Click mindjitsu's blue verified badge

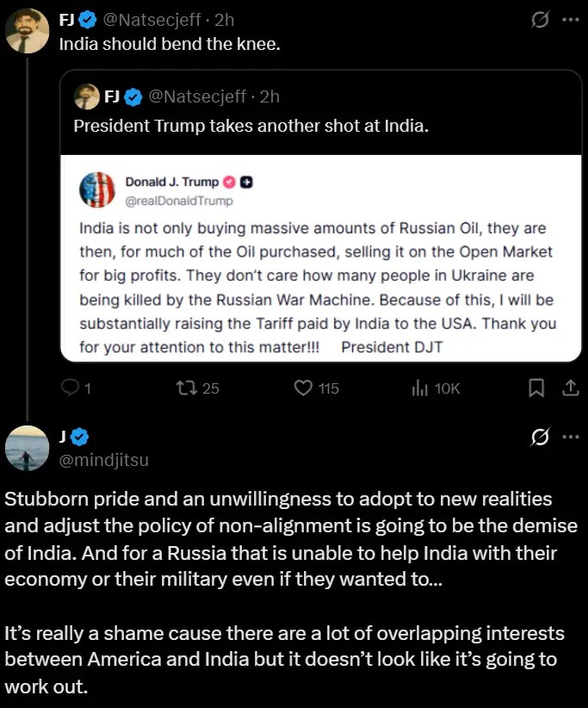[80, 437]
